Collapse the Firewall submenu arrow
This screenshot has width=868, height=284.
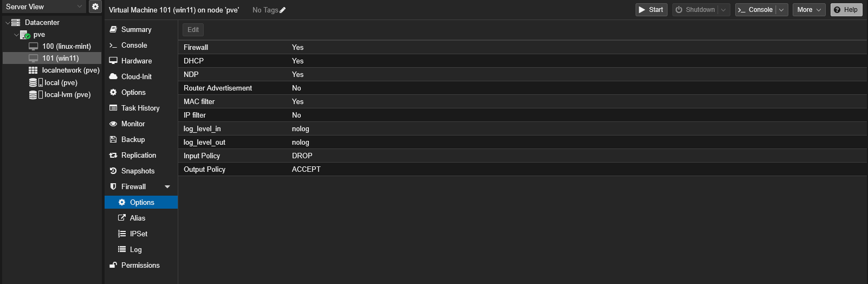click(167, 186)
